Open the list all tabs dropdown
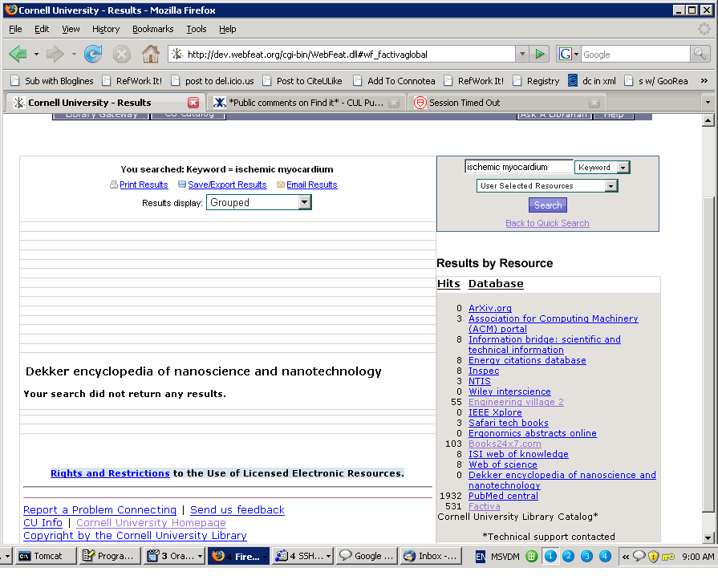 click(x=708, y=103)
